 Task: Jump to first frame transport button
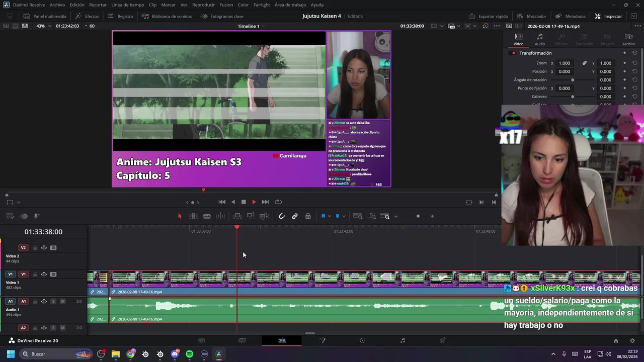point(222,202)
